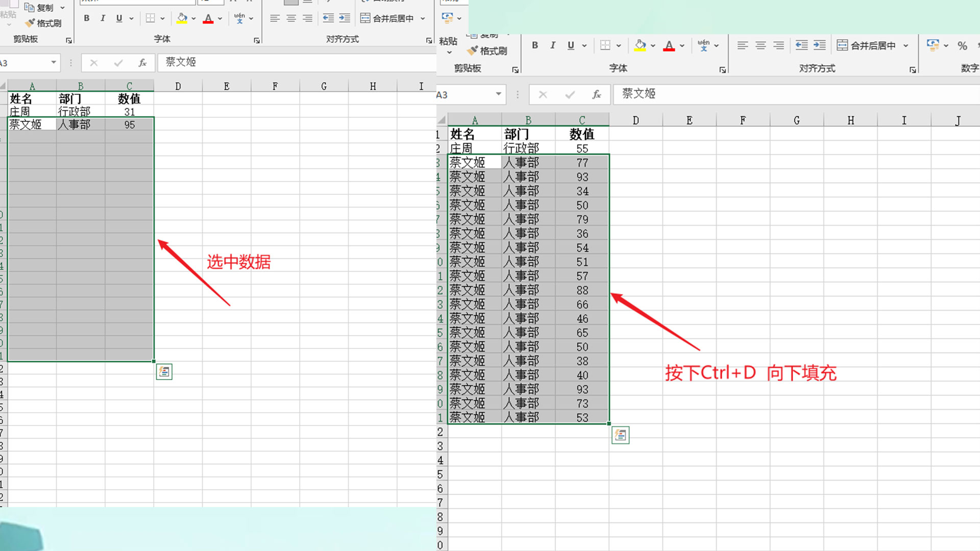Open the name box dropdown in right window
The width and height of the screenshot is (980, 551).
pyautogui.click(x=498, y=94)
